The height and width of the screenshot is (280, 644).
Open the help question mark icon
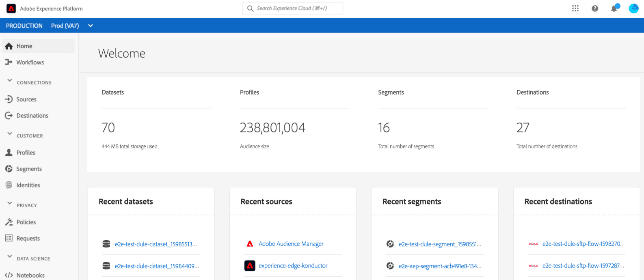(595, 9)
